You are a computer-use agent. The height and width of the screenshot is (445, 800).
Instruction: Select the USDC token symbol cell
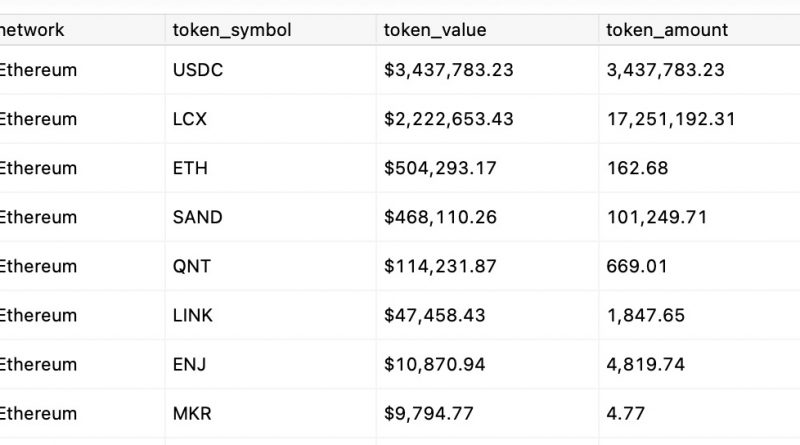coord(197,70)
